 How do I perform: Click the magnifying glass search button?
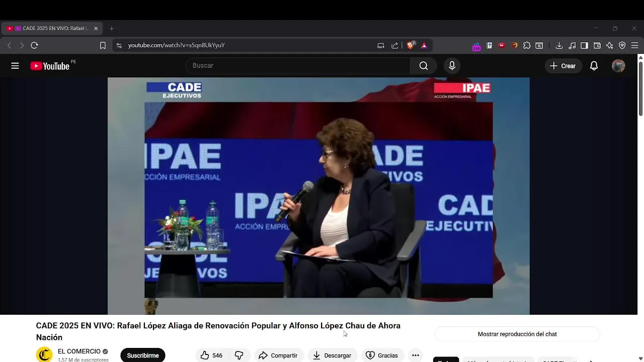click(424, 66)
